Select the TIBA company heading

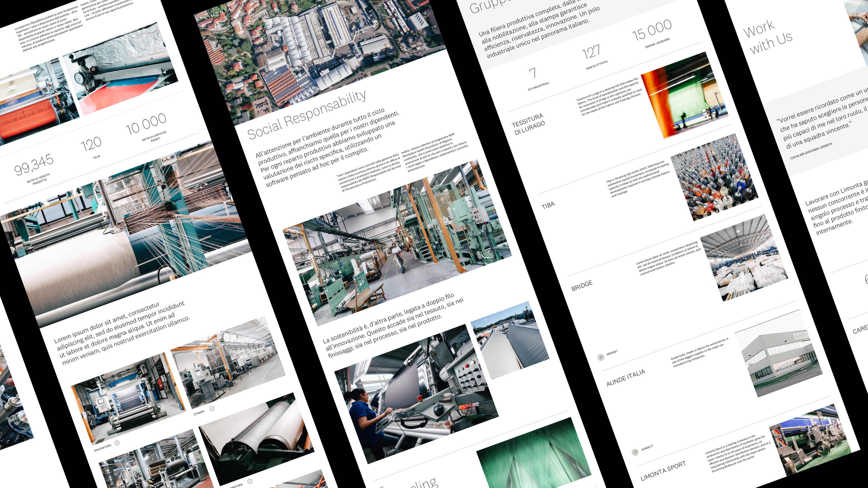coord(548,205)
